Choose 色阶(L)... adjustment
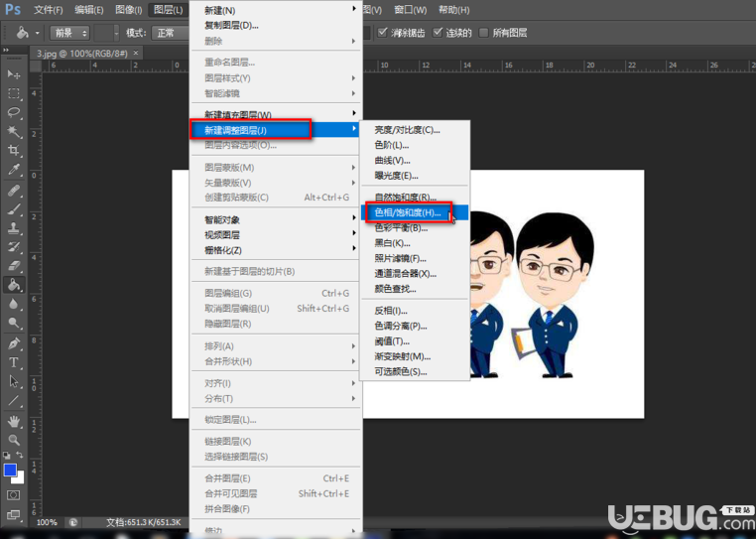 coord(415,145)
